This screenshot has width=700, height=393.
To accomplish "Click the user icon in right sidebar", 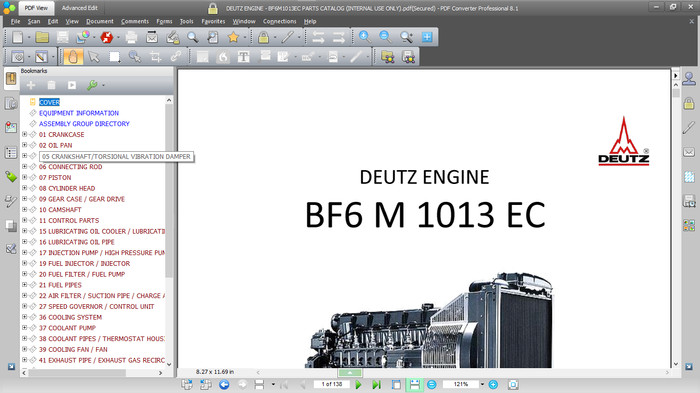I will 689,79.
